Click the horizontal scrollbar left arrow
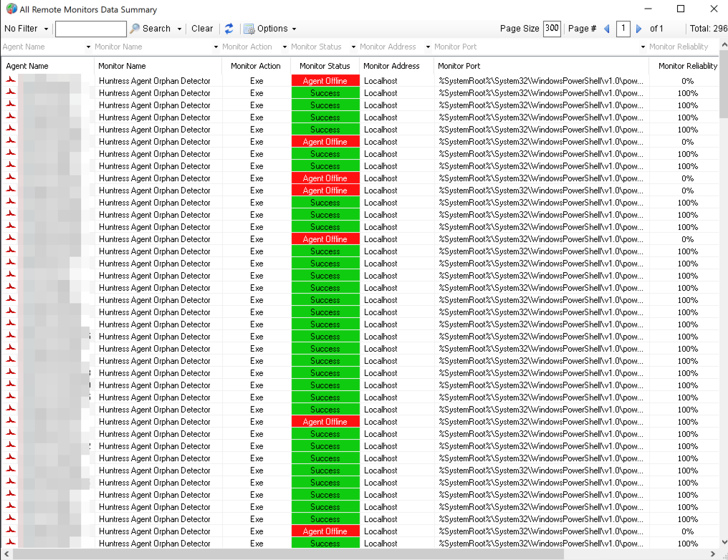 (x=6, y=554)
